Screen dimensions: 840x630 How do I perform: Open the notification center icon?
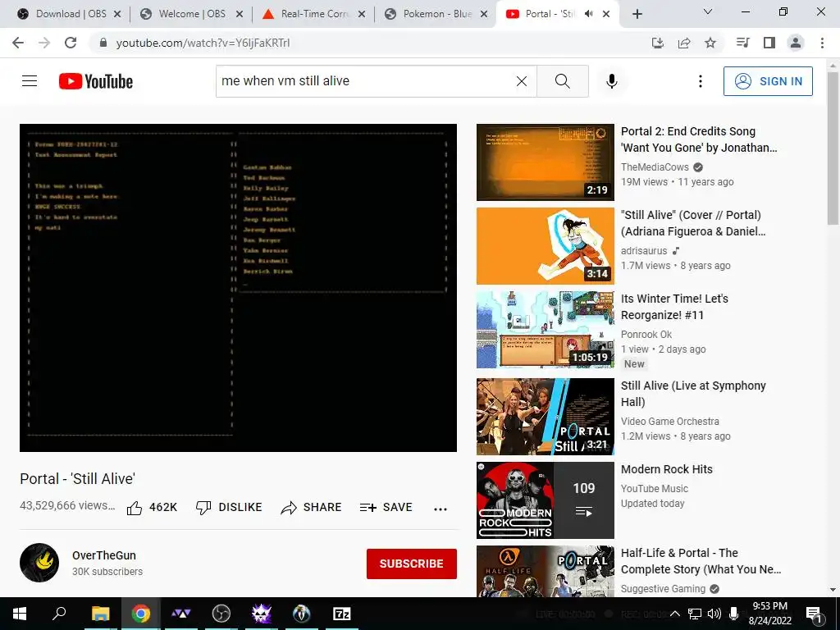814,614
